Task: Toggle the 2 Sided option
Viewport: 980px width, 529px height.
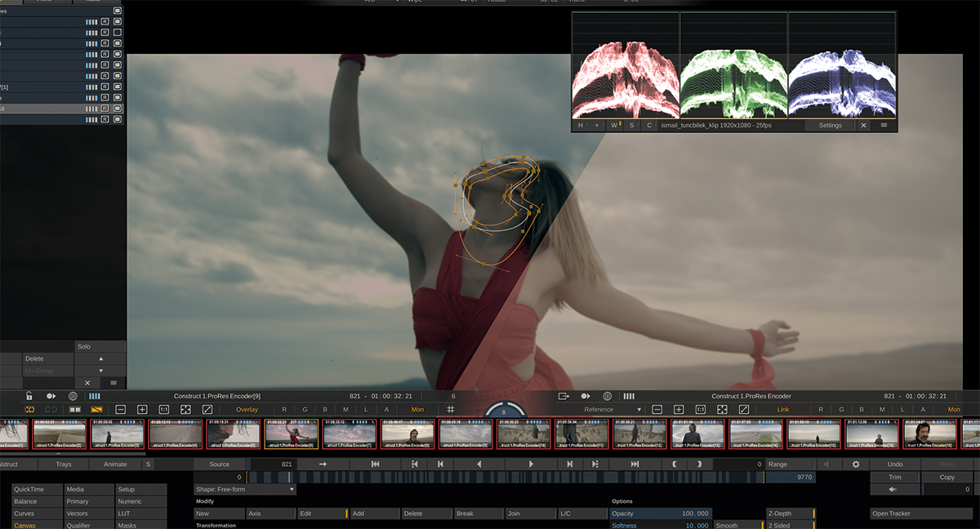Action: coord(790,526)
